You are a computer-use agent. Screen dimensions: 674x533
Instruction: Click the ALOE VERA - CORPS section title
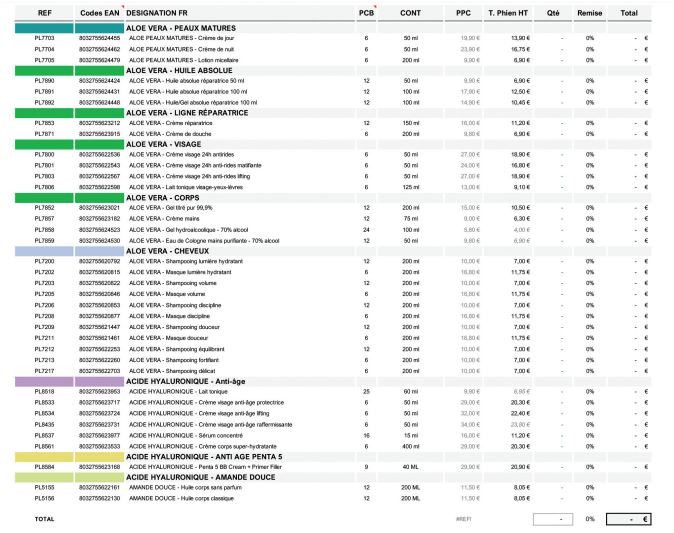(x=162, y=198)
